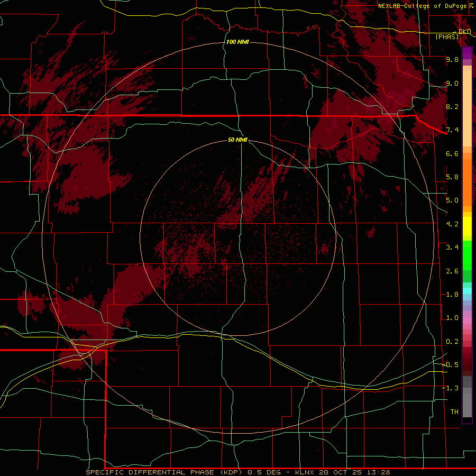Viewport: 476px width, 476px height.
Task: Click the pink color bar segment
Action: [467, 321]
